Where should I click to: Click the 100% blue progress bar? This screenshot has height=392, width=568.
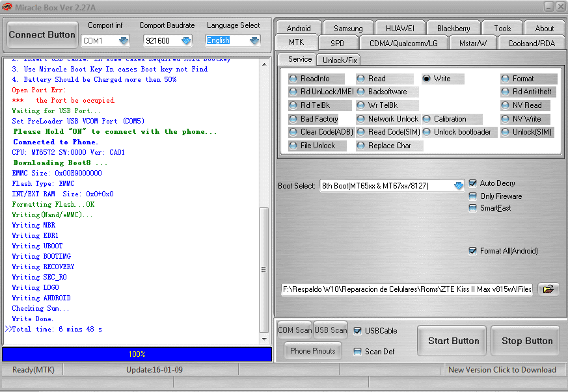(137, 354)
